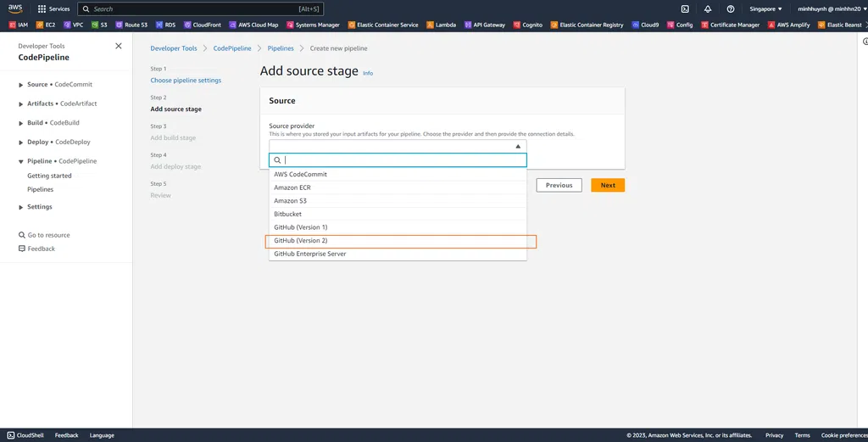The width and height of the screenshot is (868, 442).
Task: Open the Services grid menu
Action: tap(53, 8)
